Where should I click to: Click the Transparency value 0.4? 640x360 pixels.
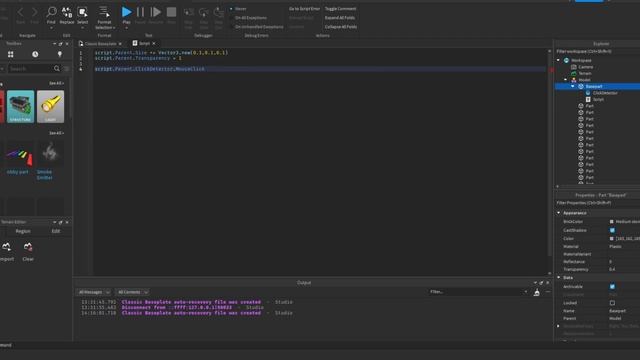(x=612, y=269)
